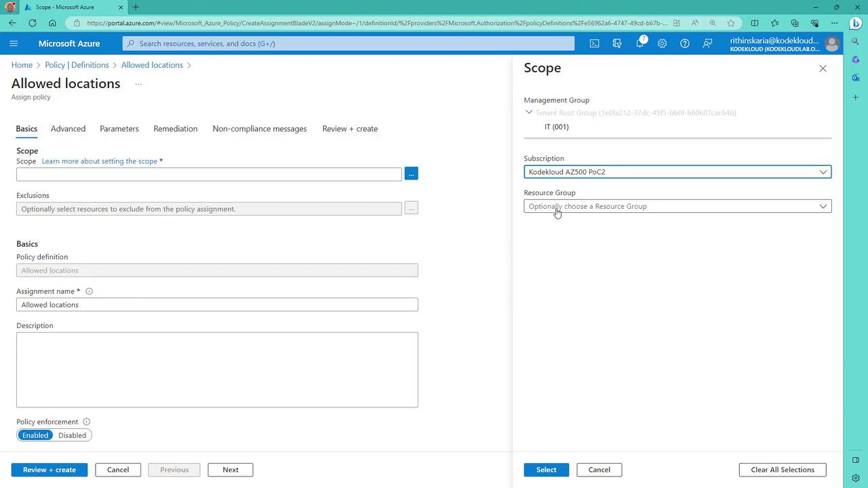Open the Feedback icon in Azure header

707,43
